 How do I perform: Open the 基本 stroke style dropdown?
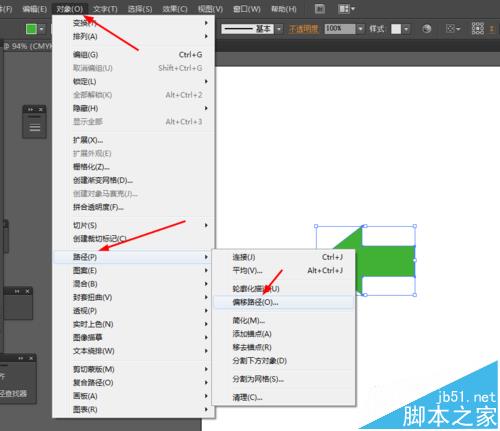pos(279,29)
